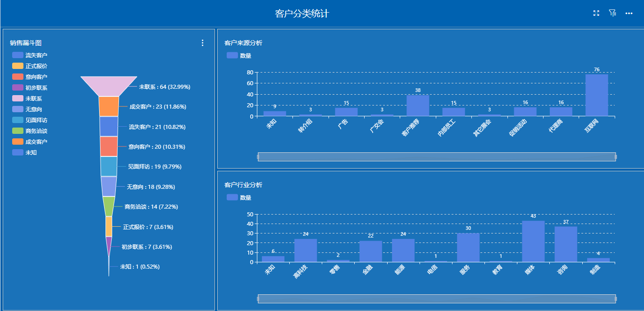The image size is (644, 311).
Task: Toggle 流失客户 legend item
Action: 30,55
